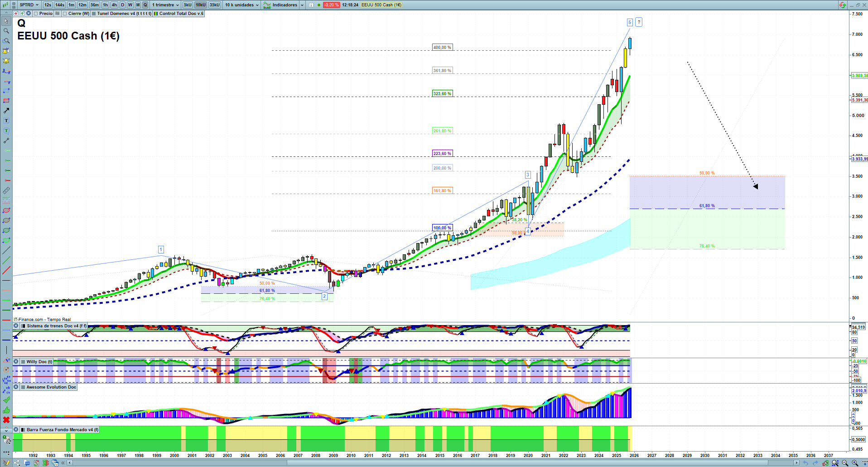The width and height of the screenshot is (868, 467).
Task: Open the Indicadores menu
Action: (x=280, y=5)
